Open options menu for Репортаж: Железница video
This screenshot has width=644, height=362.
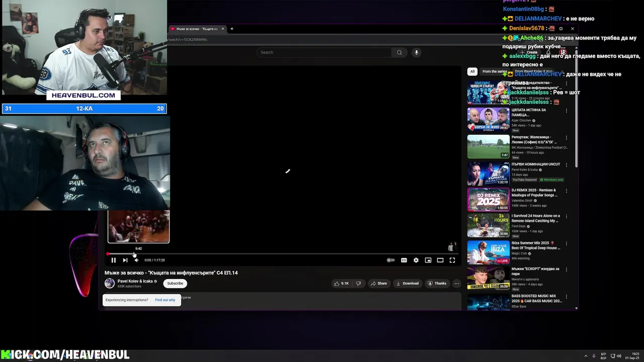pos(566,138)
